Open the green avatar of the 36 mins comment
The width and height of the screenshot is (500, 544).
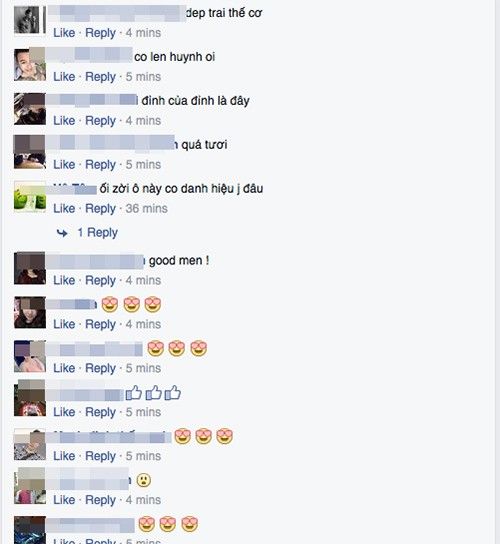[x=30, y=196]
